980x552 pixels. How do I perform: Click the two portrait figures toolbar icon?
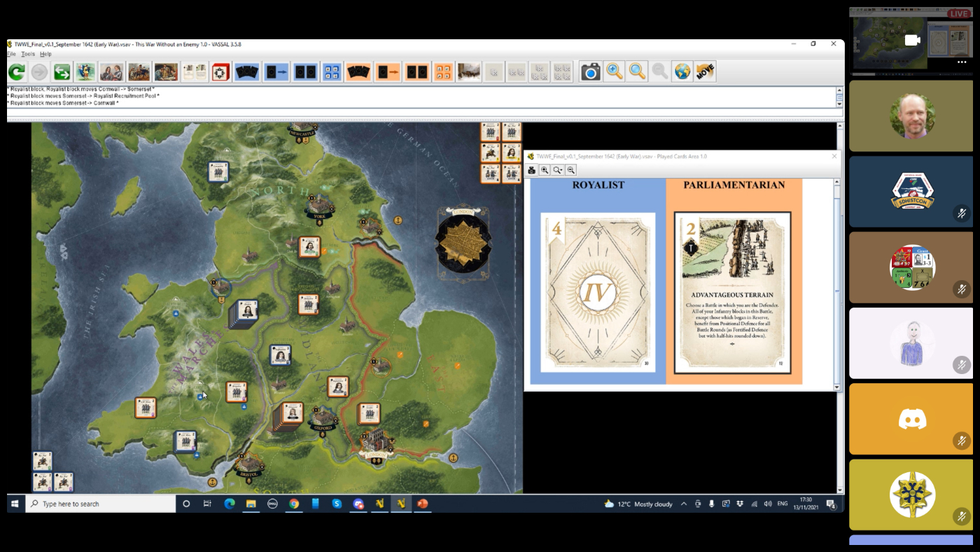(x=111, y=71)
